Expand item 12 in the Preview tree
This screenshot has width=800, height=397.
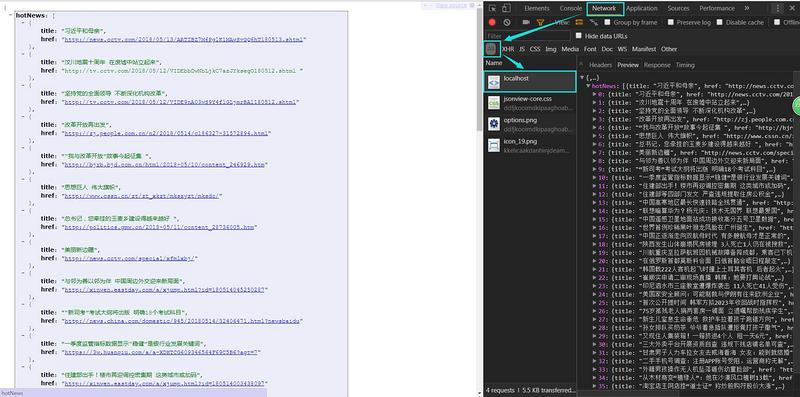click(594, 194)
